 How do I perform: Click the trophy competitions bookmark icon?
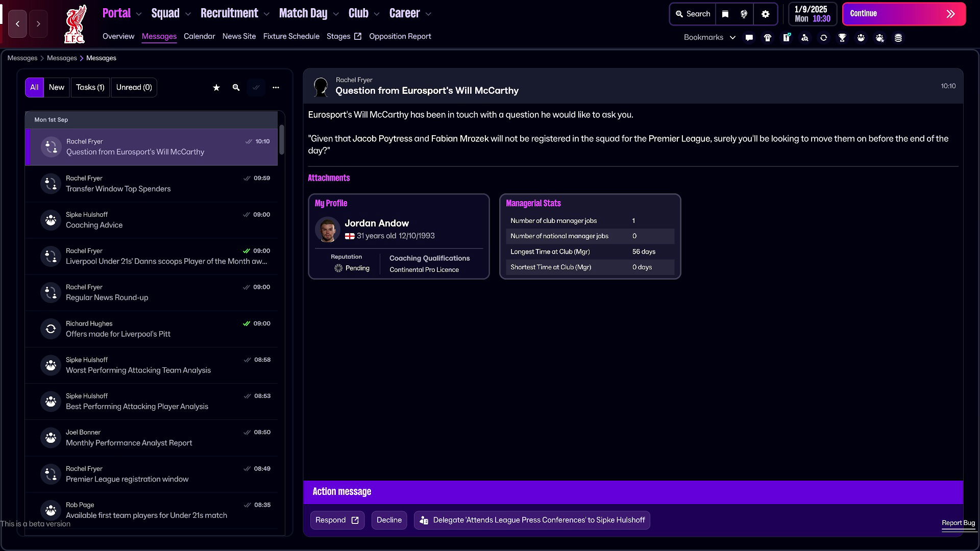click(842, 37)
